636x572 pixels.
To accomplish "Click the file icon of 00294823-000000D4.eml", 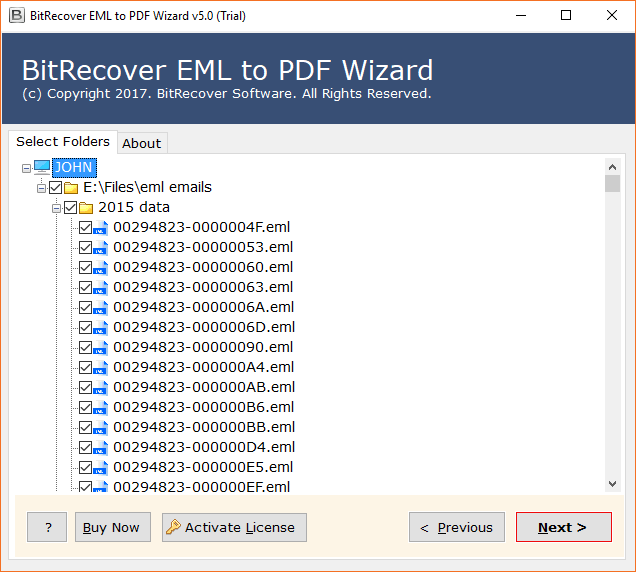I will click(101, 448).
